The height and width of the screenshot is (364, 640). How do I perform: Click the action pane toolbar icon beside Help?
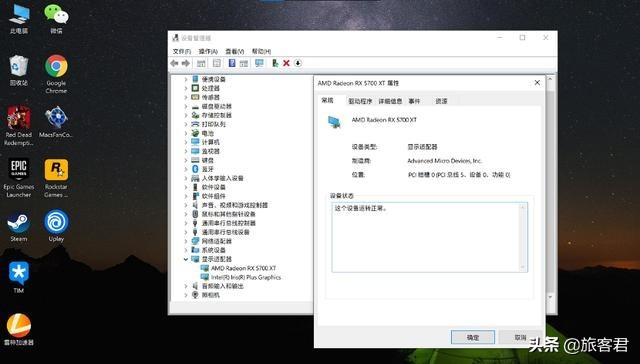click(x=244, y=63)
